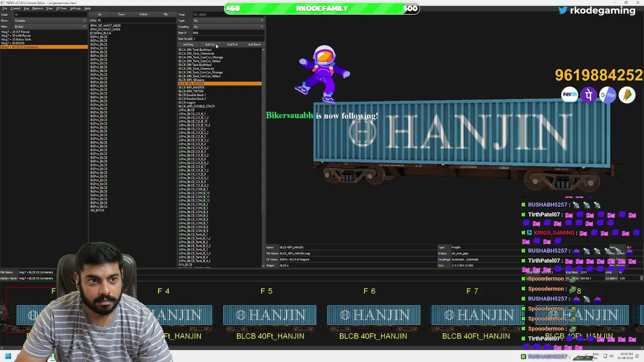644x362 pixels.
Task: Click the wagon list vertical scrollbar
Action: point(263,157)
